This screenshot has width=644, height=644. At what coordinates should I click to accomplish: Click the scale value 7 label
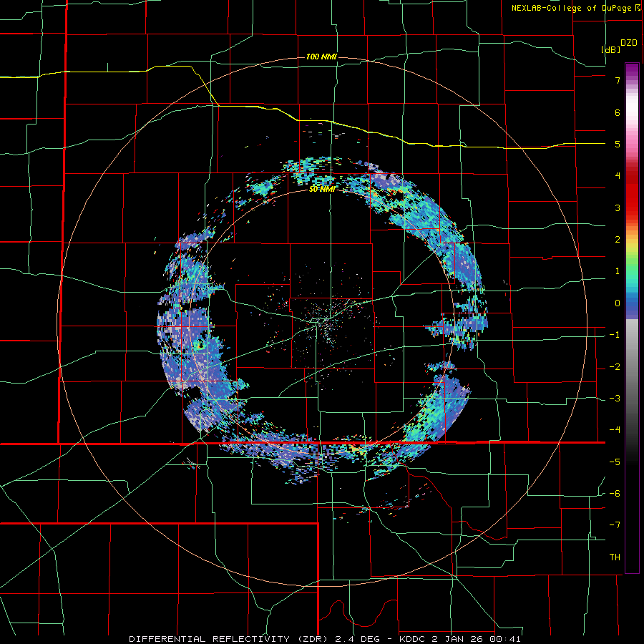[618, 80]
